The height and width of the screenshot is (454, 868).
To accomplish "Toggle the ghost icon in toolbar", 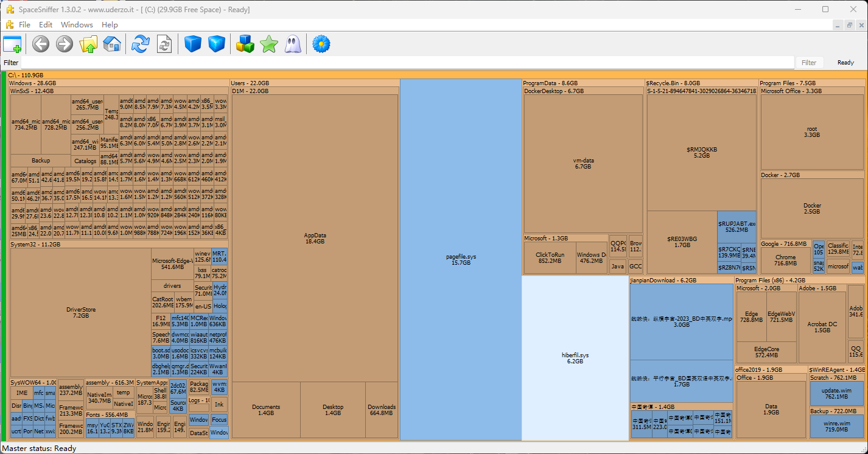I will coord(293,44).
